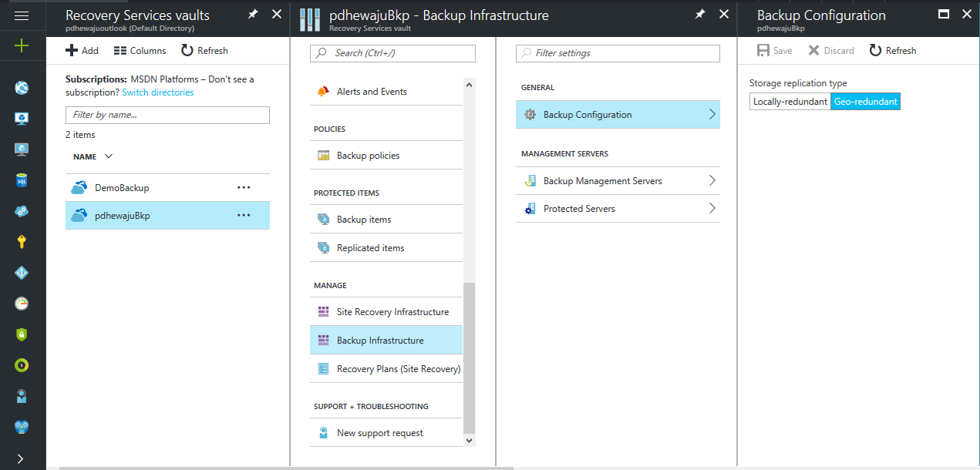
Task: Open Alerts and Events menu item
Action: (x=386, y=92)
